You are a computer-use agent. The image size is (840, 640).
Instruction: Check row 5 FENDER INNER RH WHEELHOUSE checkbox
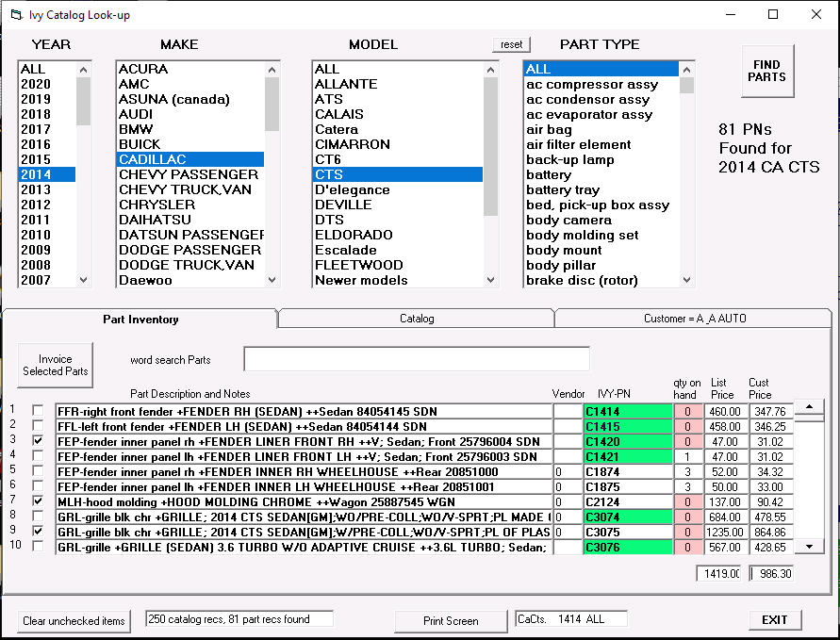point(38,470)
